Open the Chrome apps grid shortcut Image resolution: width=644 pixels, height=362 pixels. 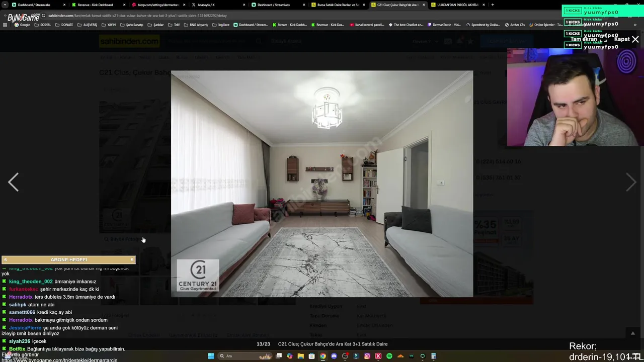tap(6, 25)
